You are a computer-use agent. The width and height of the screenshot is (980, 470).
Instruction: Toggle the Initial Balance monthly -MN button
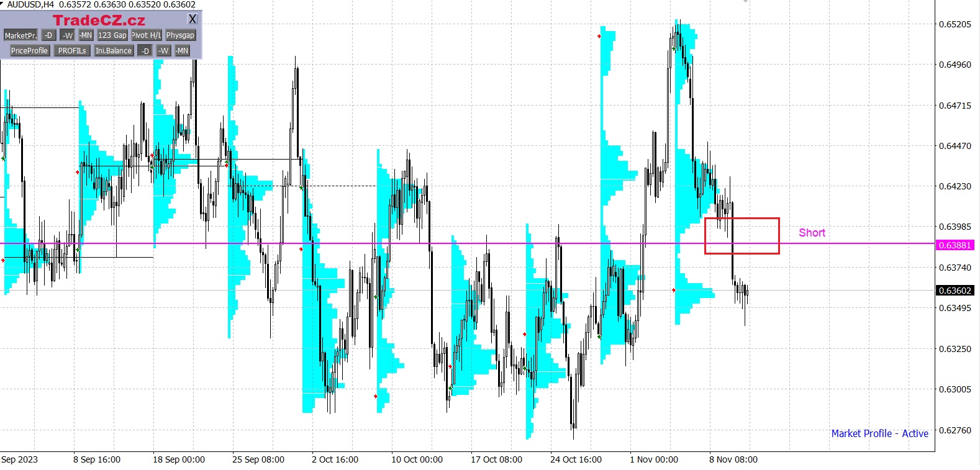(x=182, y=51)
